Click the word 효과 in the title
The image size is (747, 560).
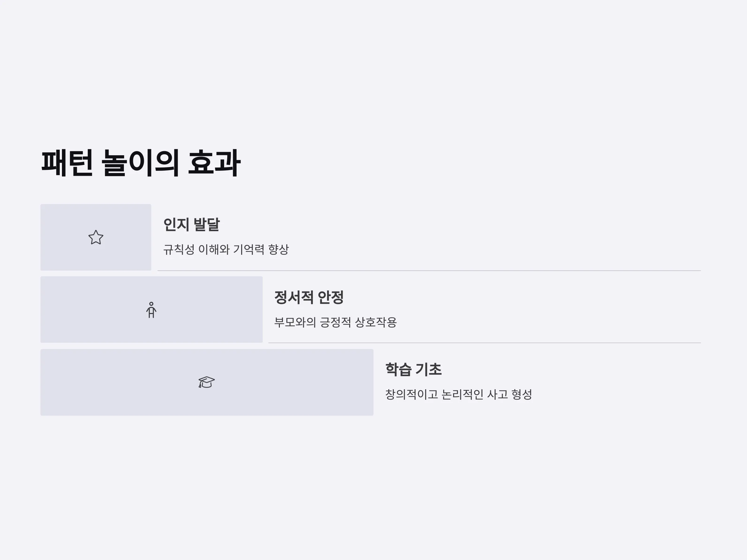click(214, 163)
